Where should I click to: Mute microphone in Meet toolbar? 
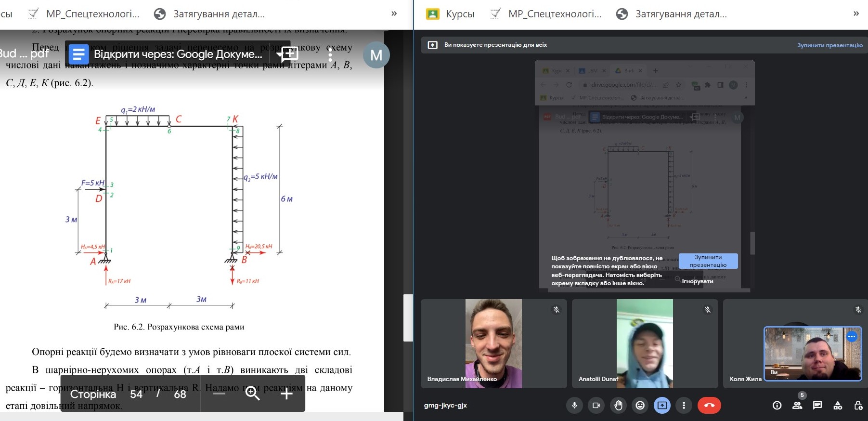coord(574,406)
